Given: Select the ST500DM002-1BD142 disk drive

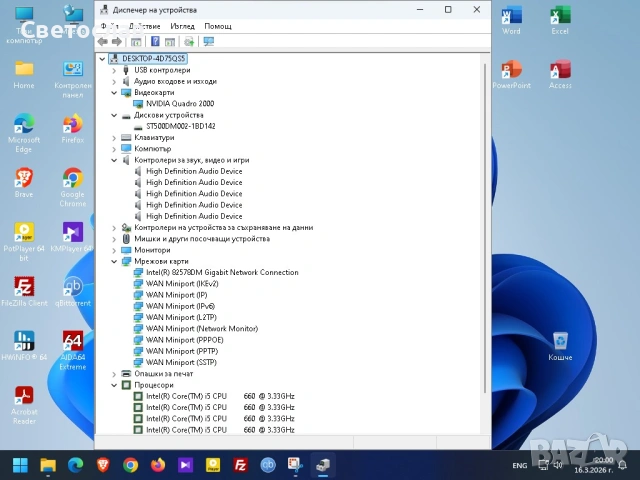Looking at the screenshot, I should tap(181, 126).
